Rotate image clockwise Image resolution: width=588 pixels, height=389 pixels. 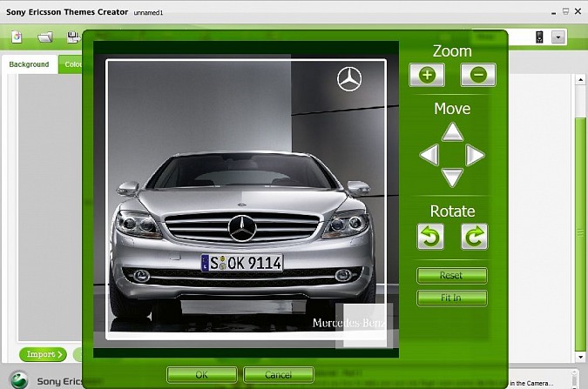(x=475, y=237)
